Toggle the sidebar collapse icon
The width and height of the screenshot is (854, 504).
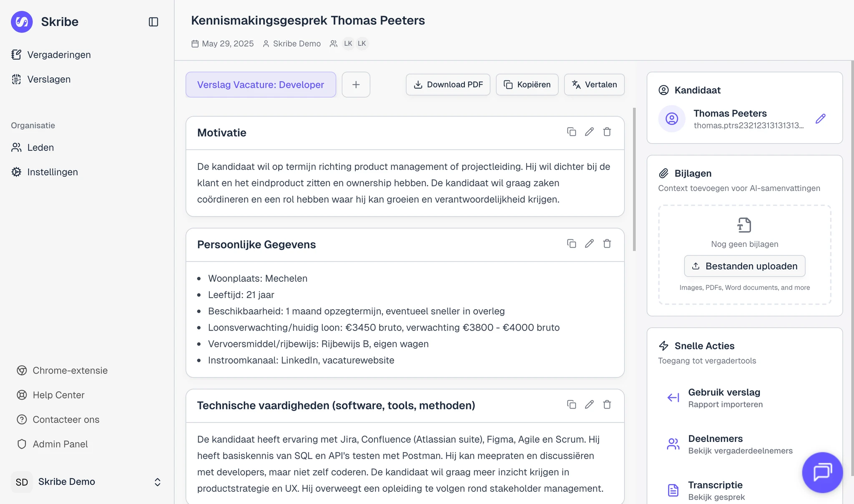(153, 22)
